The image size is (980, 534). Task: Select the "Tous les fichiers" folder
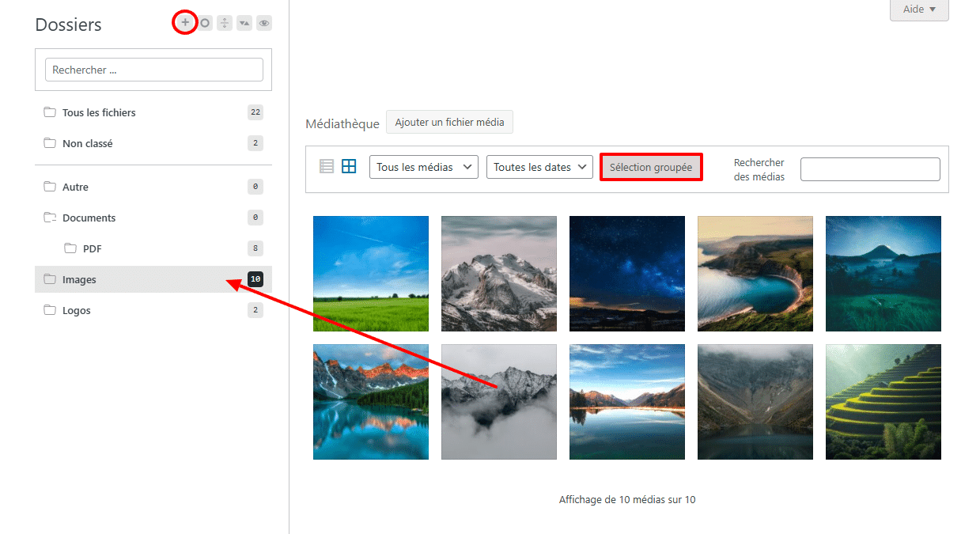click(99, 112)
